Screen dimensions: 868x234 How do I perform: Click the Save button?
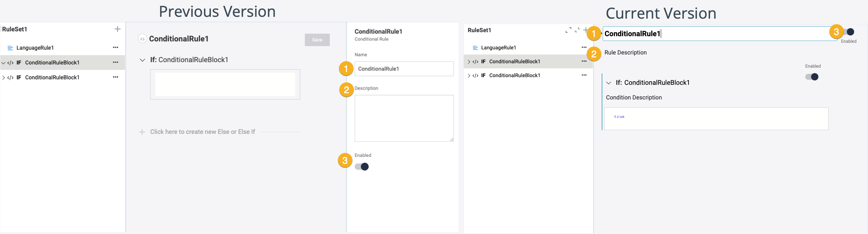point(317,40)
